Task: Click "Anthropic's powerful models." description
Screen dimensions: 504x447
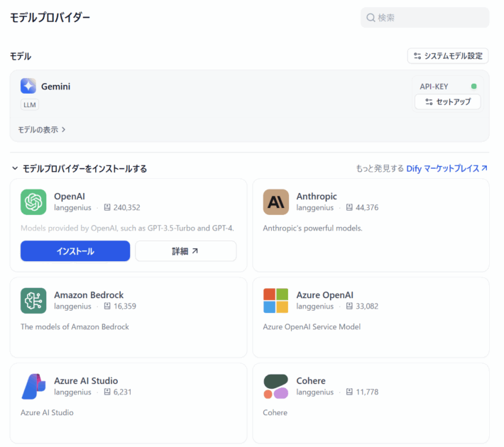Action: 312,228
